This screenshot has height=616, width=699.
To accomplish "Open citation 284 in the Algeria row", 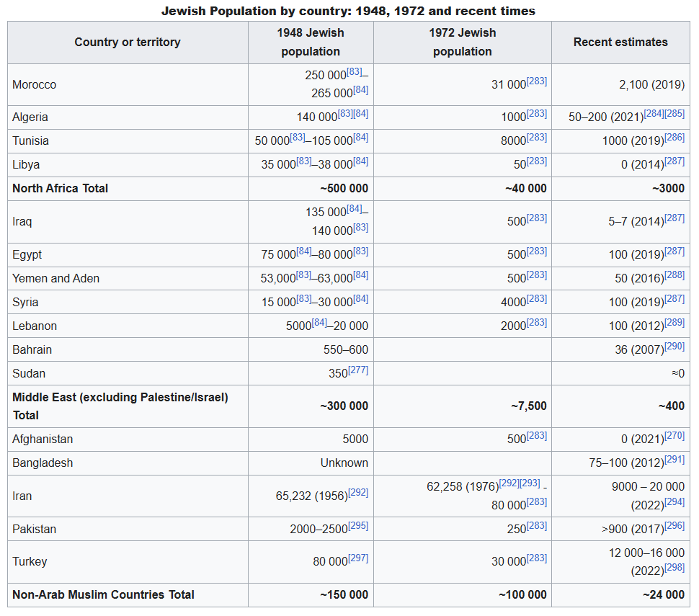I will 654,114.
